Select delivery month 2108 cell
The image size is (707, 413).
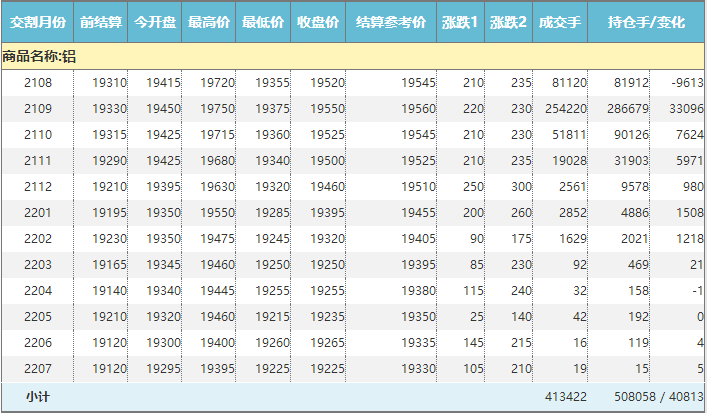coord(38,83)
